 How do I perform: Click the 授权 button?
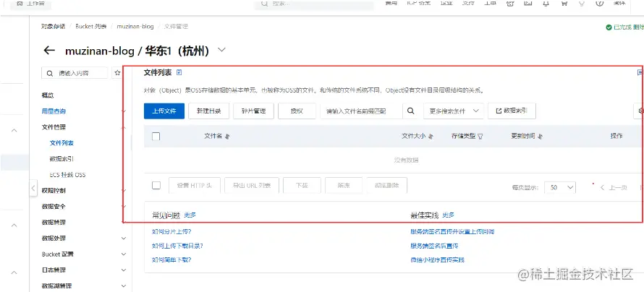(x=297, y=111)
